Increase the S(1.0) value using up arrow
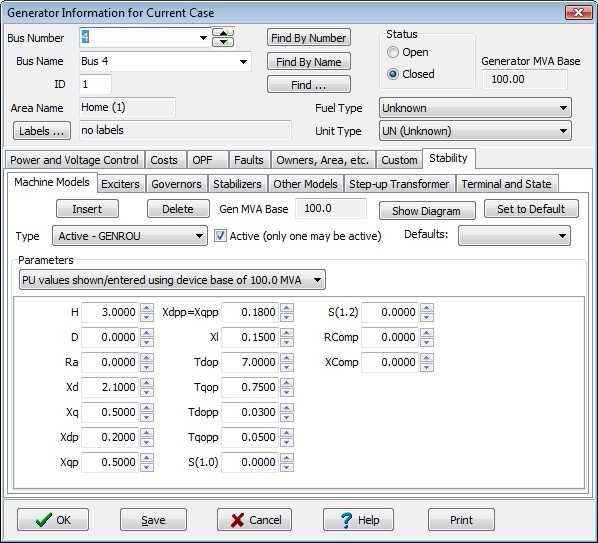The image size is (598, 543). (287, 458)
